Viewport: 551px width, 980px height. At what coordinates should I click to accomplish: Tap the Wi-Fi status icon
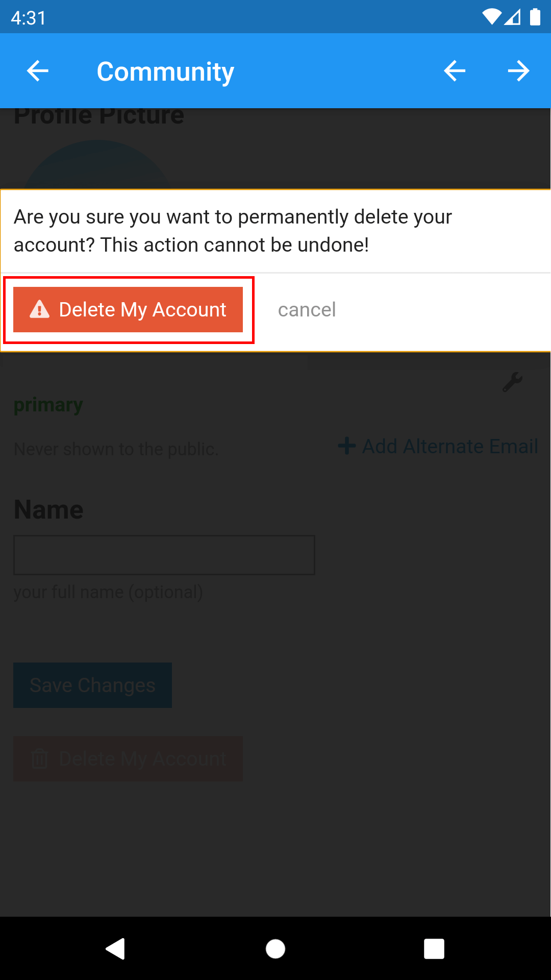(x=491, y=17)
